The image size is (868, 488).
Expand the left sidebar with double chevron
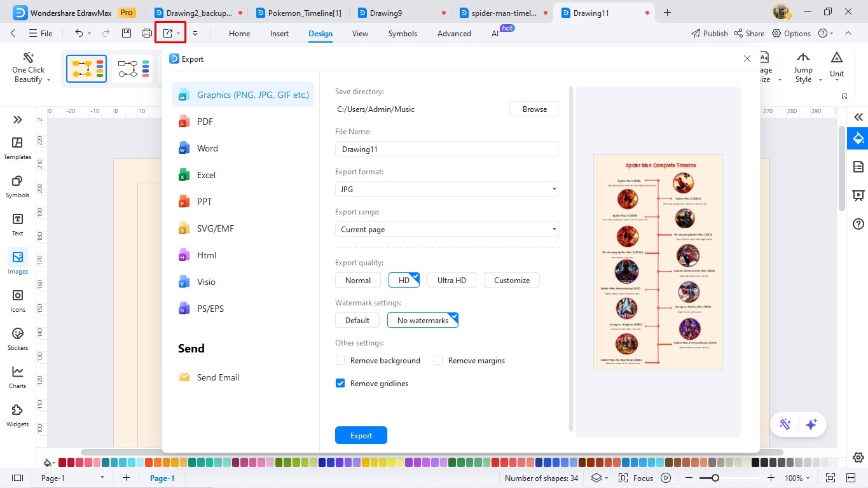tap(18, 119)
